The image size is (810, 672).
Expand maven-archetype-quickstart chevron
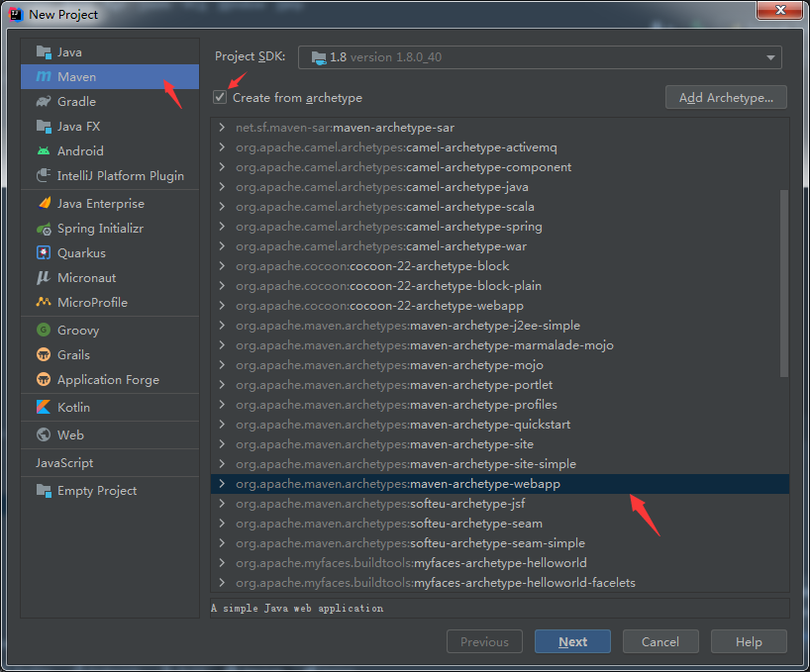[222, 425]
